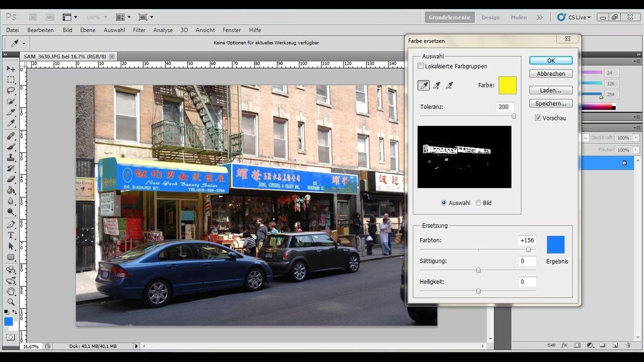Enable Lokalisierte Farbgruppen checkbox
Viewport: 644px width, 362px height.
421,66
